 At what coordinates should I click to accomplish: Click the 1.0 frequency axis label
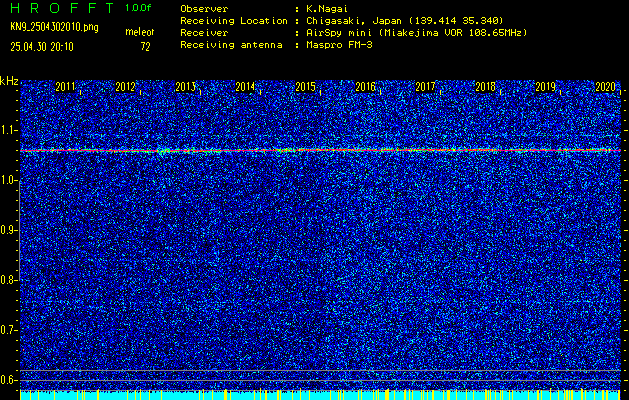click(7, 180)
